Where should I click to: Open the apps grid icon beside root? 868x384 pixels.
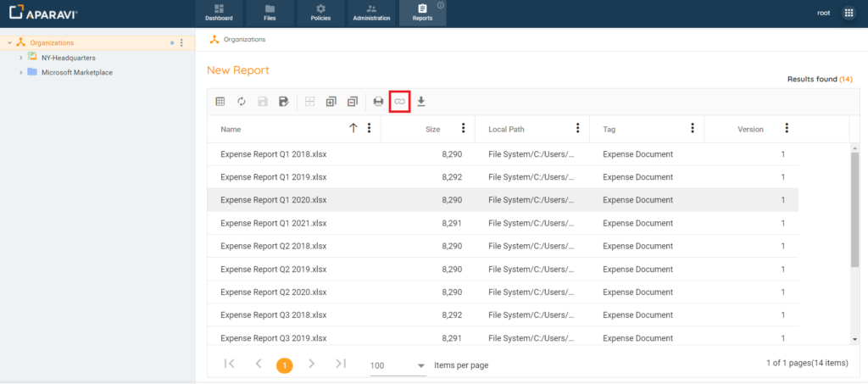click(849, 13)
